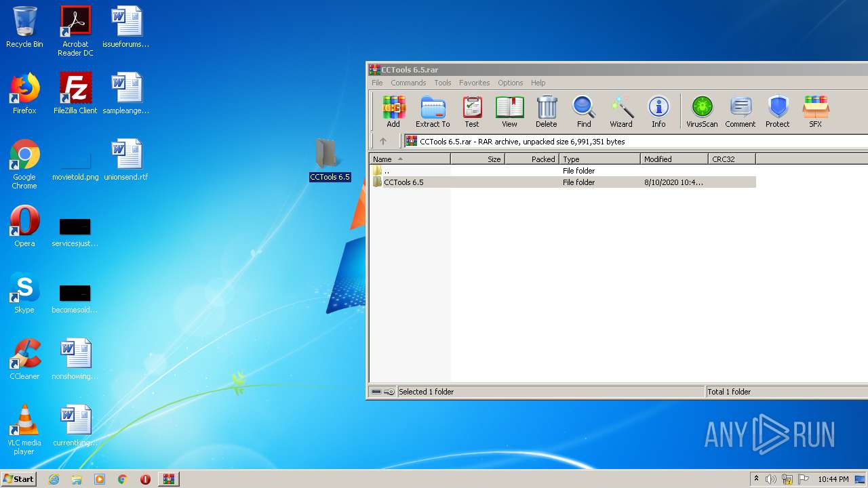Click the drive/key status bar icon
This screenshot has width=868, height=488.
coord(382,392)
